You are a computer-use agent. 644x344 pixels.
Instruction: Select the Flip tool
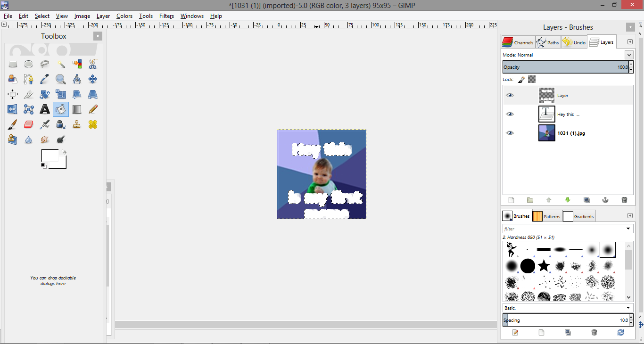pyautogui.click(x=13, y=109)
